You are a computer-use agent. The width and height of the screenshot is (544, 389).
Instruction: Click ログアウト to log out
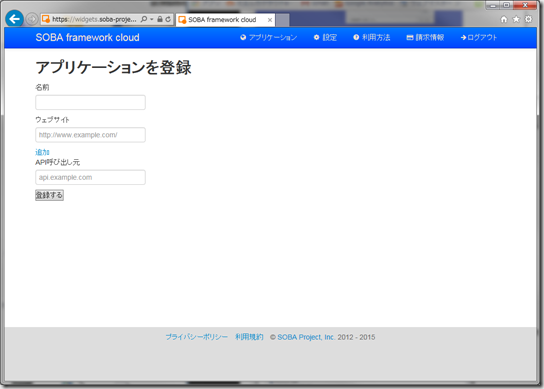point(479,37)
